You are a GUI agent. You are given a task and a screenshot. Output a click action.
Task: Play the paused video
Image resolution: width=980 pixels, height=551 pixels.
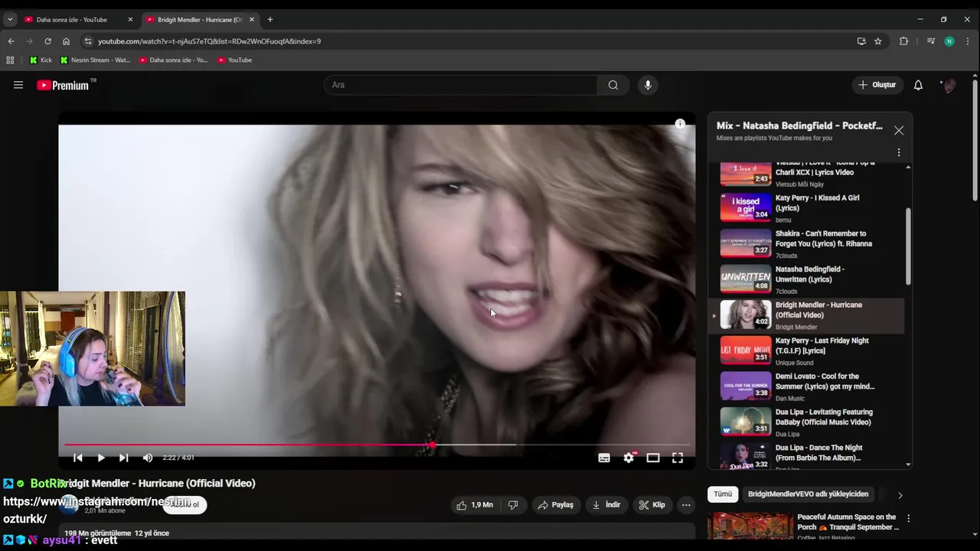(100, 458)
